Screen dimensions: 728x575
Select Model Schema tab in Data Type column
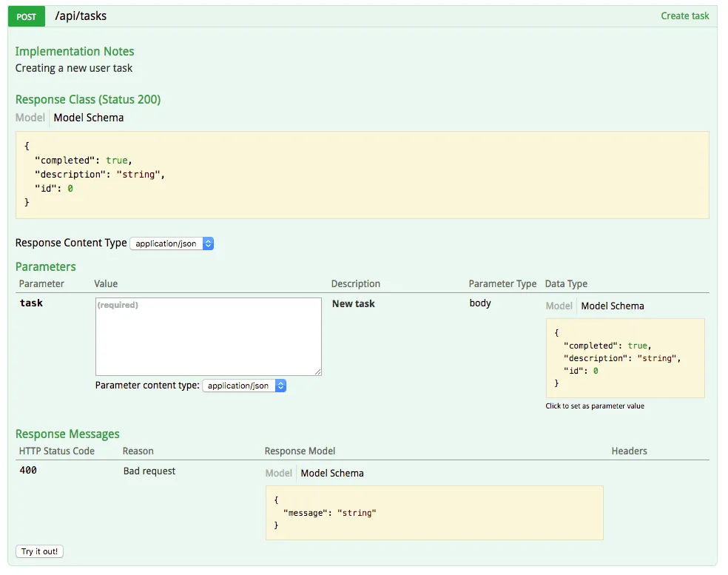[613, 306]
